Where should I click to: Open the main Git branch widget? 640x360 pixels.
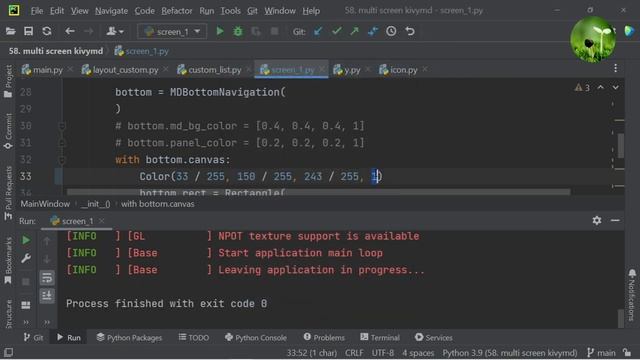click(602, 353)
